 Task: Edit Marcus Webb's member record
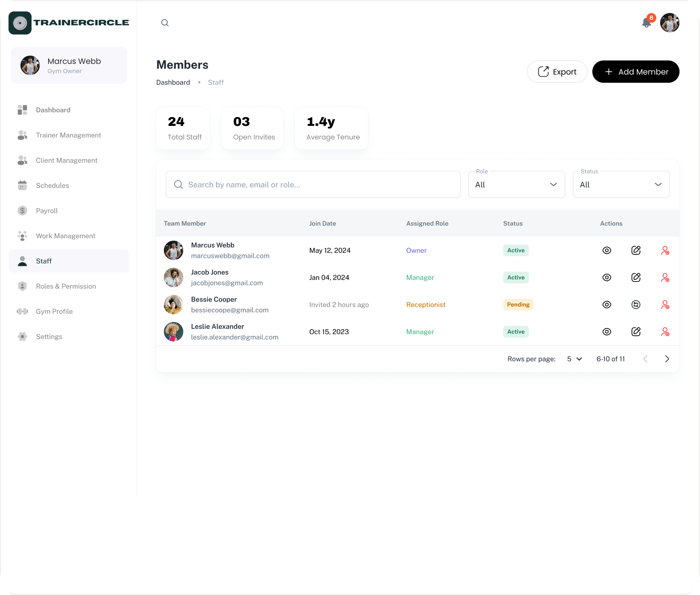(x=636, y=250)
